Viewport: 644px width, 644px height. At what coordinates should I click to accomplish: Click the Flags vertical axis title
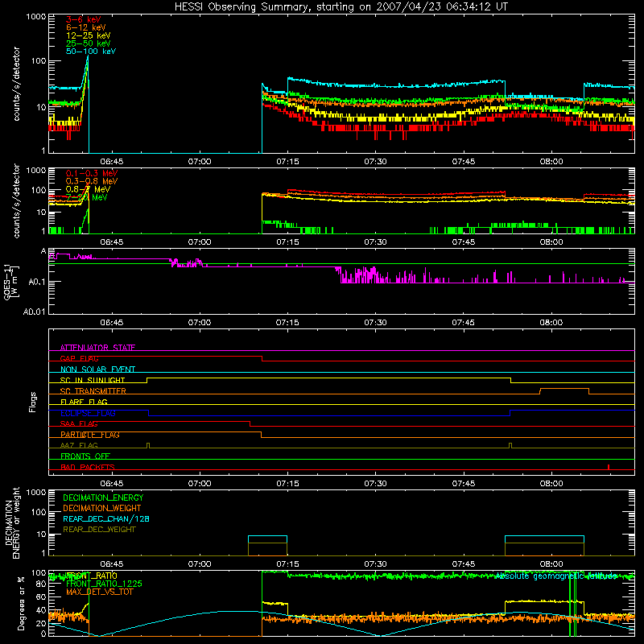[x=33, y=402]
